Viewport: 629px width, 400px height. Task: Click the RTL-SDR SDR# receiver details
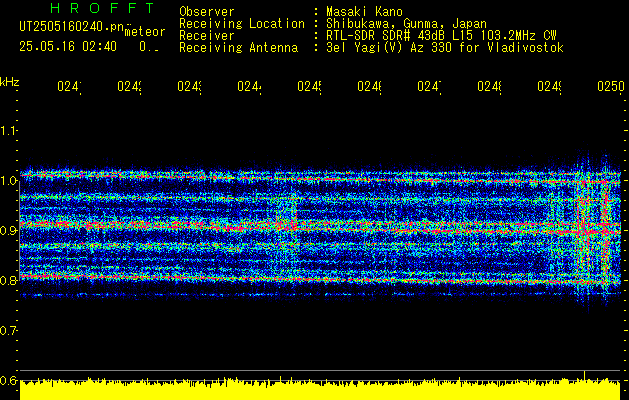pos(441,36)
